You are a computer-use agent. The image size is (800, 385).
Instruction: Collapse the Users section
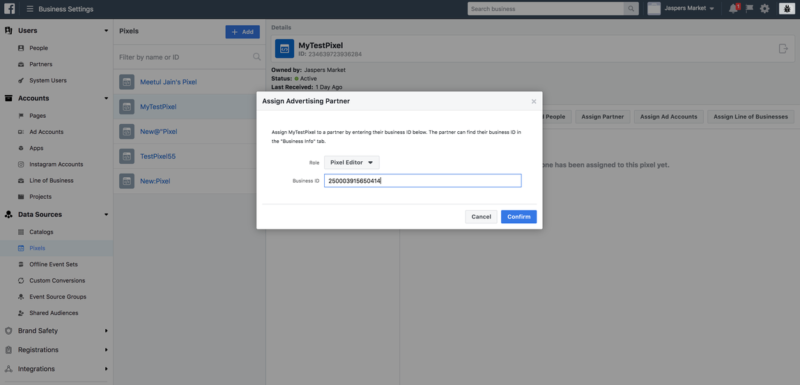[x=106, y=31]
